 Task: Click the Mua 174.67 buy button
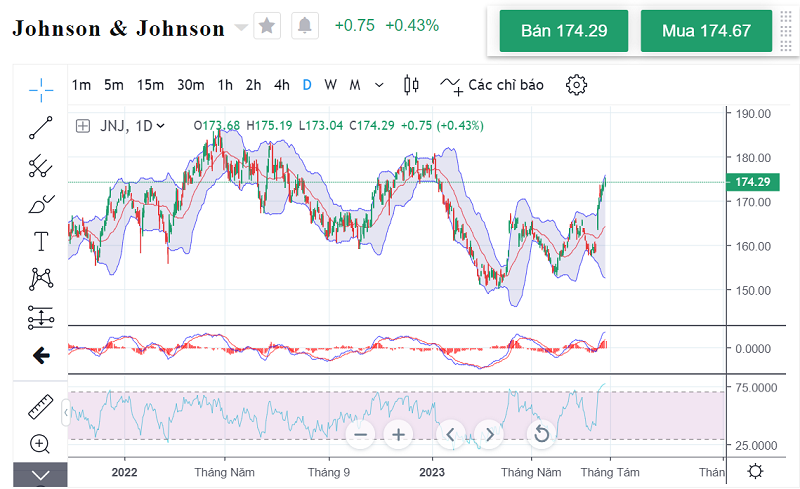pyautogui.click(x=706, y=31)
